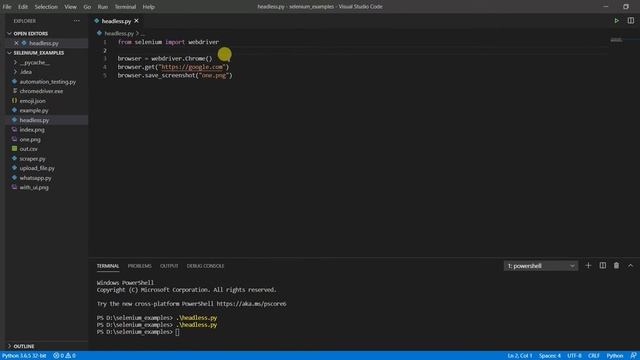640x360 pixels.
Task: Expand the __pycache__ folder
Action: [34, 62]
